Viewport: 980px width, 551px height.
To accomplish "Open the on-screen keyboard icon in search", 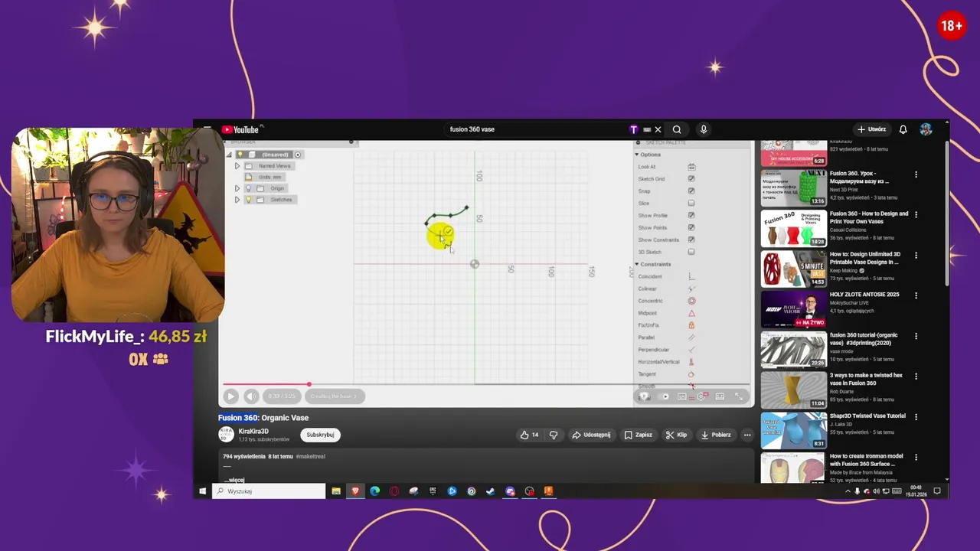I will click(x=647, y=129).
